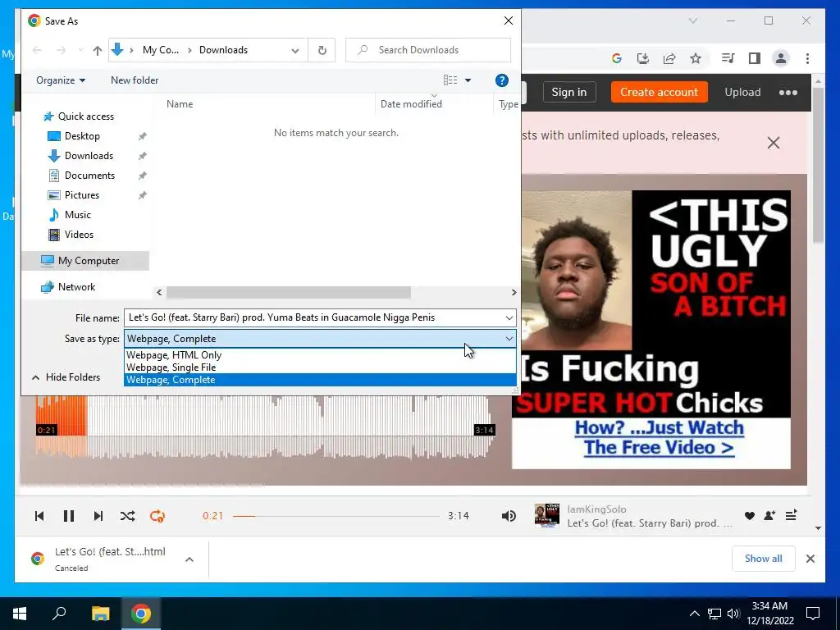
Task: Sort files by the Name column
Action: pyautogui.click(x=180, y=104)
